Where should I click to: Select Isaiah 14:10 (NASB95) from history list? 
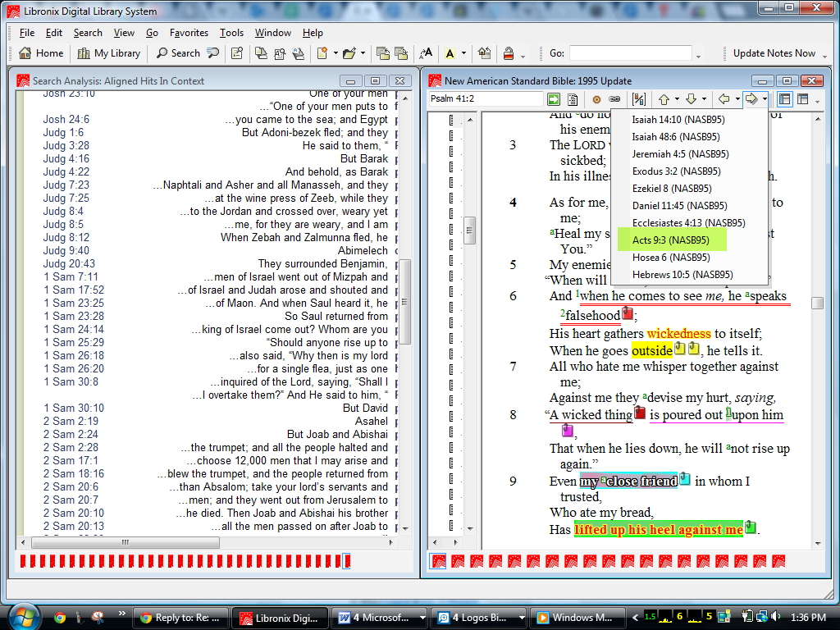pos(678,120)
